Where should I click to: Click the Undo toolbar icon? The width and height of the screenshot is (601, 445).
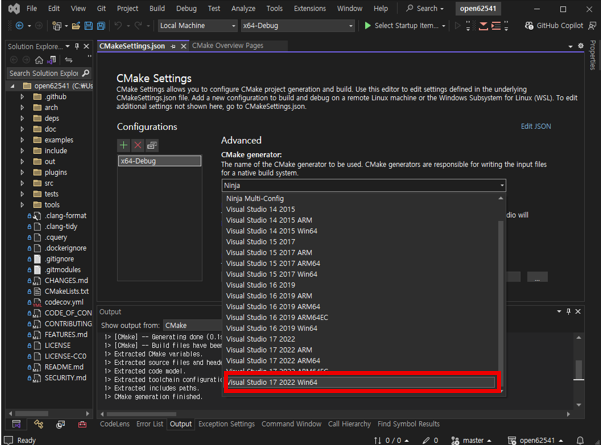118,26
